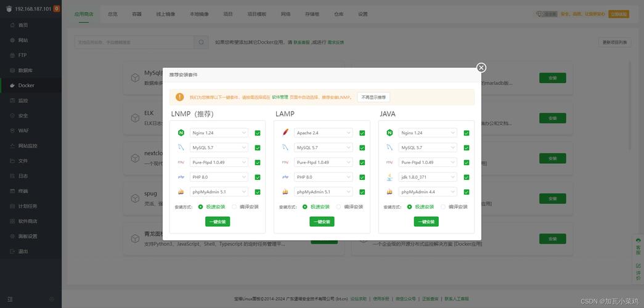Viewport: 644px width, 308px height.
Task: Close the recommended install suites dialog
Action: [481, 68]
